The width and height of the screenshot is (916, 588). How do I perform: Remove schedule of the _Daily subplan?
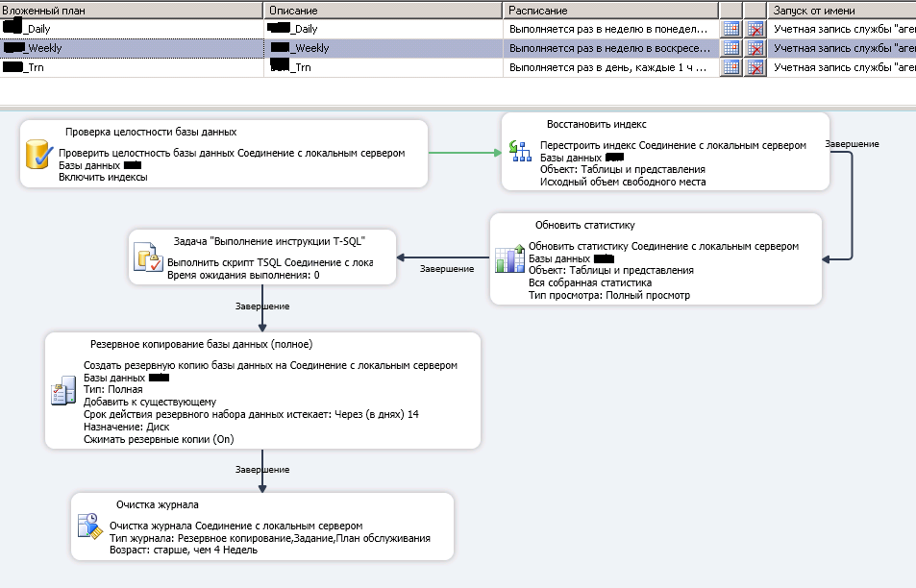tap(755, 29)
